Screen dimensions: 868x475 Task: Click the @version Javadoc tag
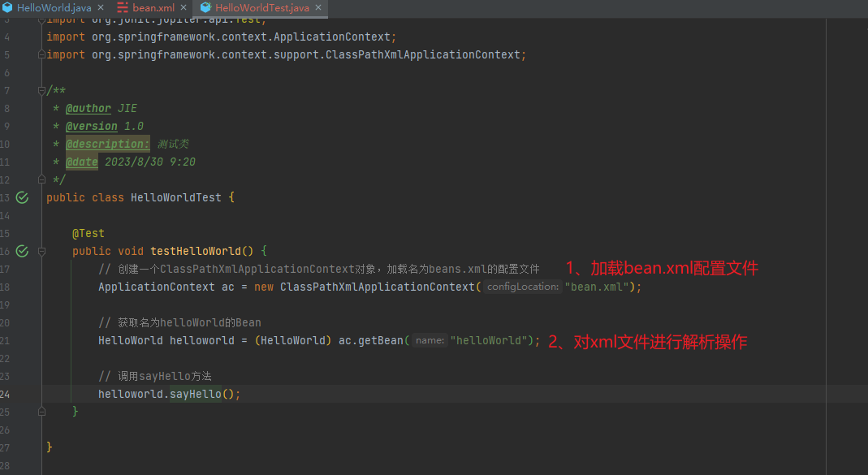[91, 126]
